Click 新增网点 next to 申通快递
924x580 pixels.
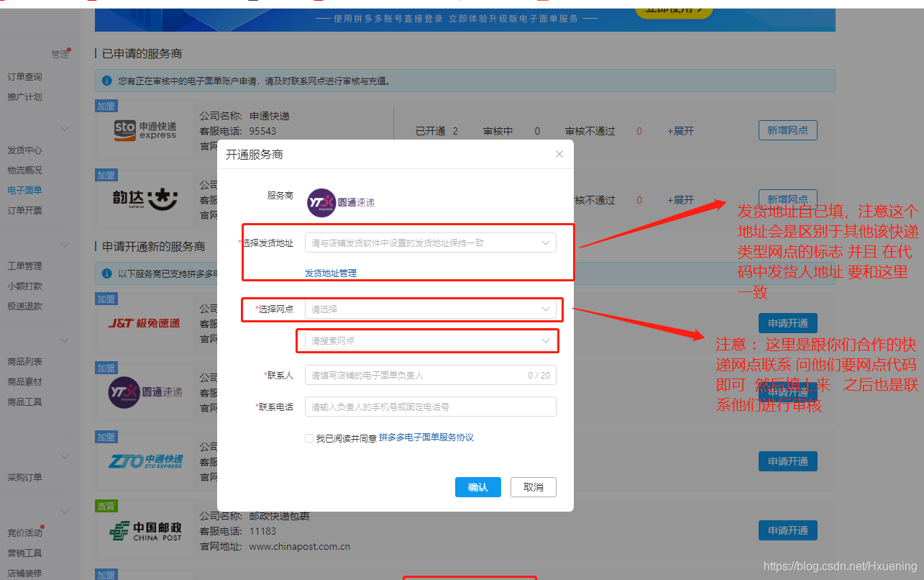787,130
